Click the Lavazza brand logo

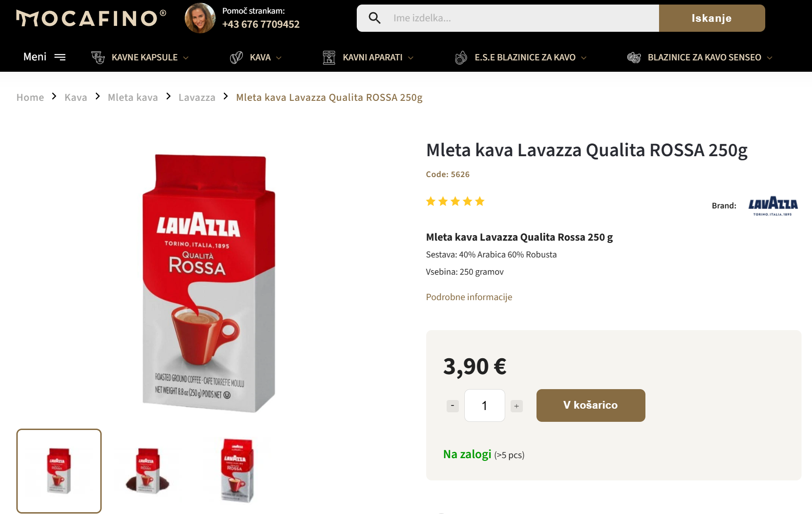click(x=773, y=206)
